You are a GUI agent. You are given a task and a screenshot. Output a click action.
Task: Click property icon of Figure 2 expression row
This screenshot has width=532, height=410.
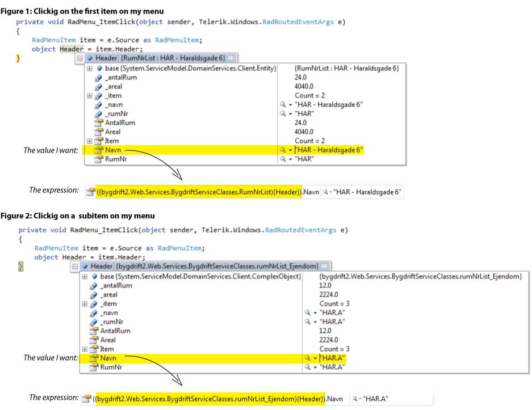point(87,399)
